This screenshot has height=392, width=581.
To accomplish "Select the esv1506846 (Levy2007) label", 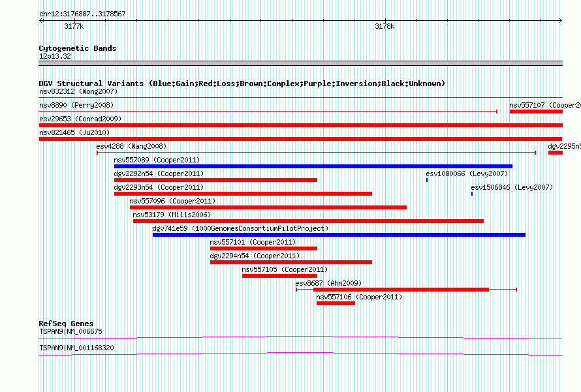I will click(512, 187).
